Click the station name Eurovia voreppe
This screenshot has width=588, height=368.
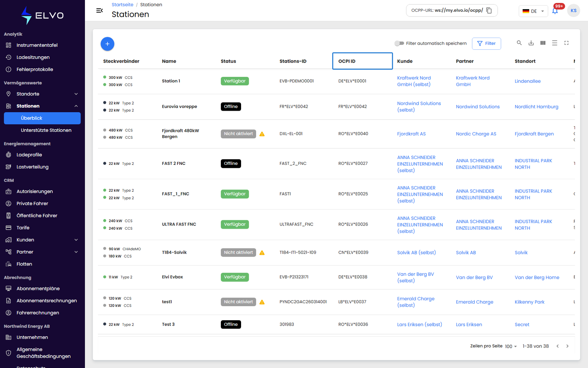(x=179, y=107)
